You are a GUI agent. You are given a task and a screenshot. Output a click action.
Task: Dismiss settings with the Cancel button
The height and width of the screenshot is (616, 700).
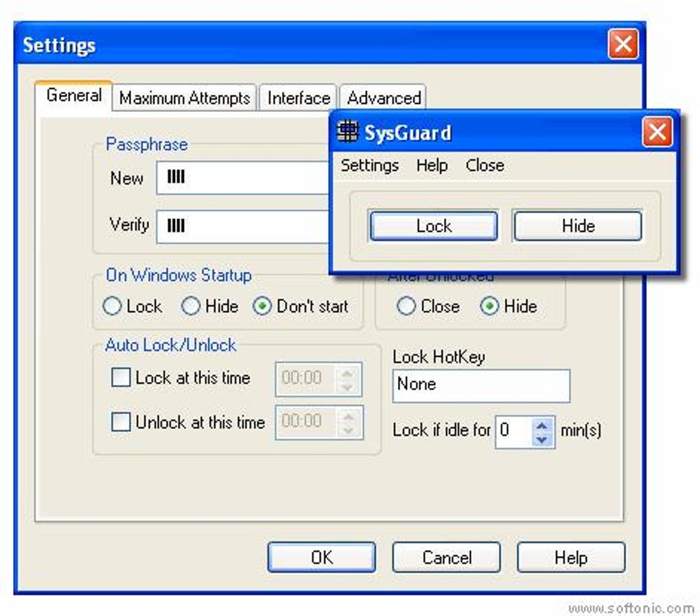(445, 557)
